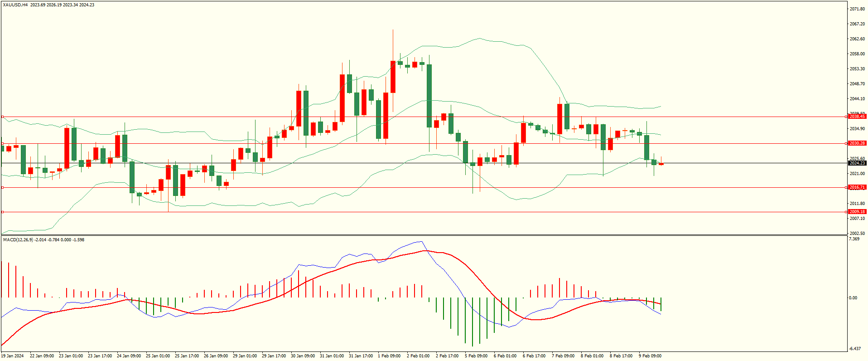Click the 2071.80 top price axis label

tap(857, 9)
